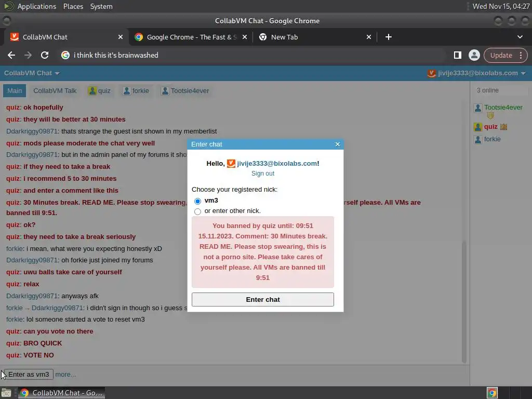Open a new browser tab with plus

389,37
